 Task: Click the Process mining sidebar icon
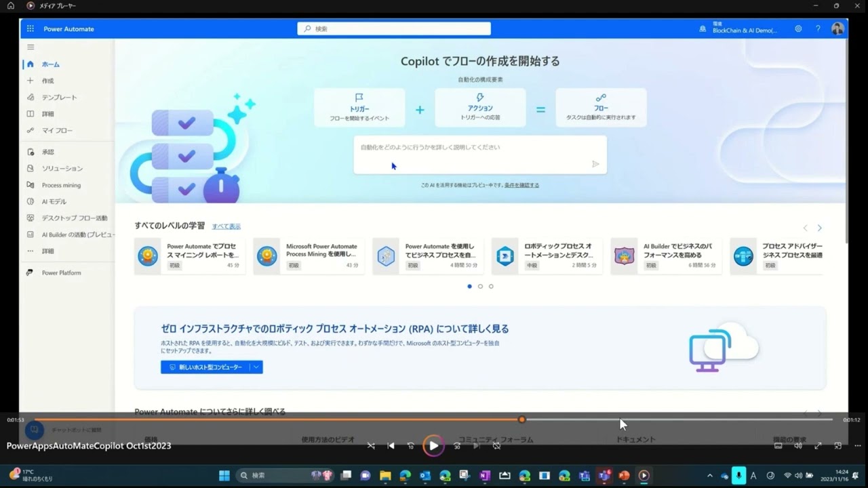[x=30, y=185]
